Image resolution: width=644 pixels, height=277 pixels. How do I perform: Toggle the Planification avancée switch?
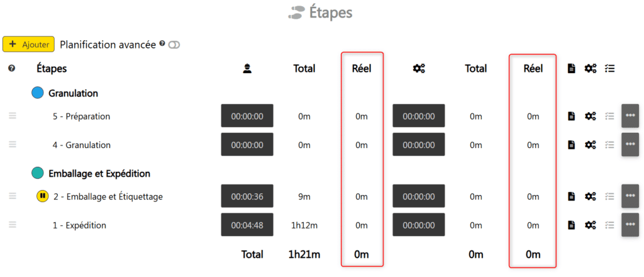(x=174, y=45)
